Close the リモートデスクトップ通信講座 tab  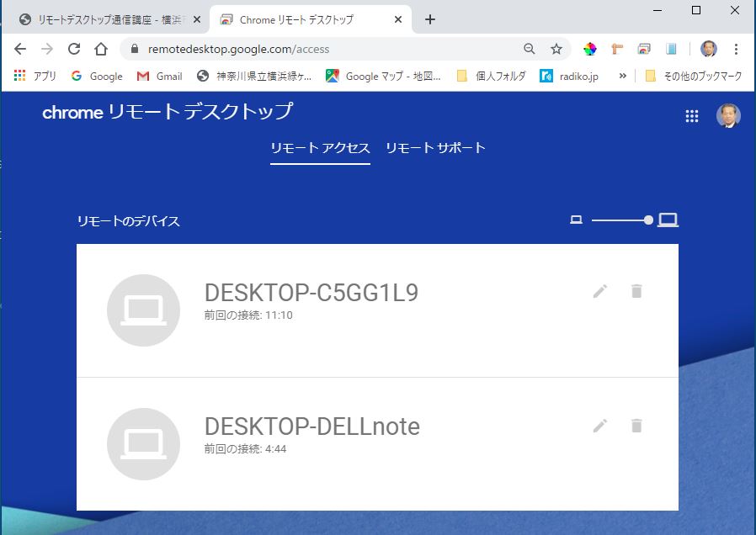[197, 19]
